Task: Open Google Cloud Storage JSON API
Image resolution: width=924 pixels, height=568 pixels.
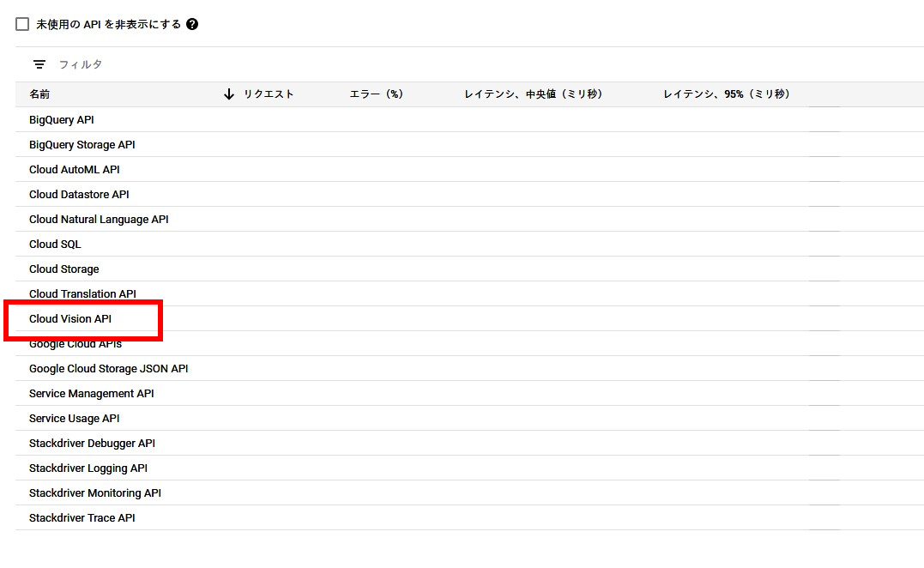Action: (109, 369)
